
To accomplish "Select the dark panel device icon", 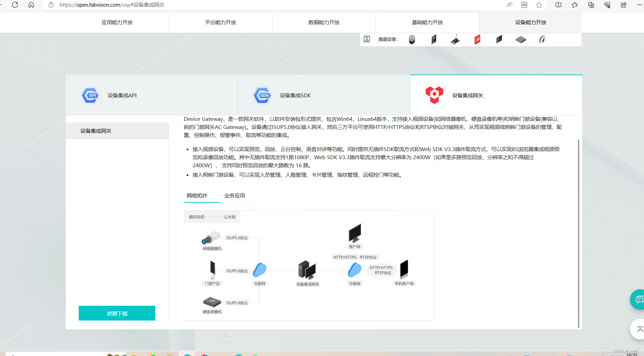I will (499, 39).
